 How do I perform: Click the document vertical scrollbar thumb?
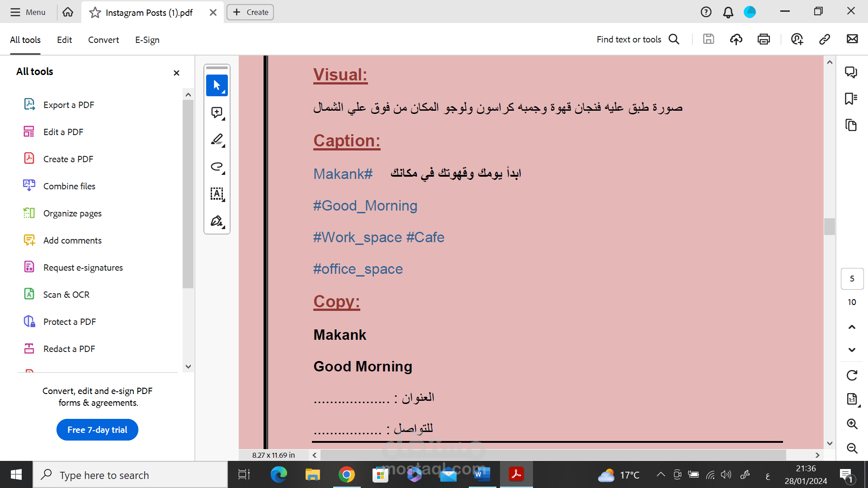(x=830, y=226)
